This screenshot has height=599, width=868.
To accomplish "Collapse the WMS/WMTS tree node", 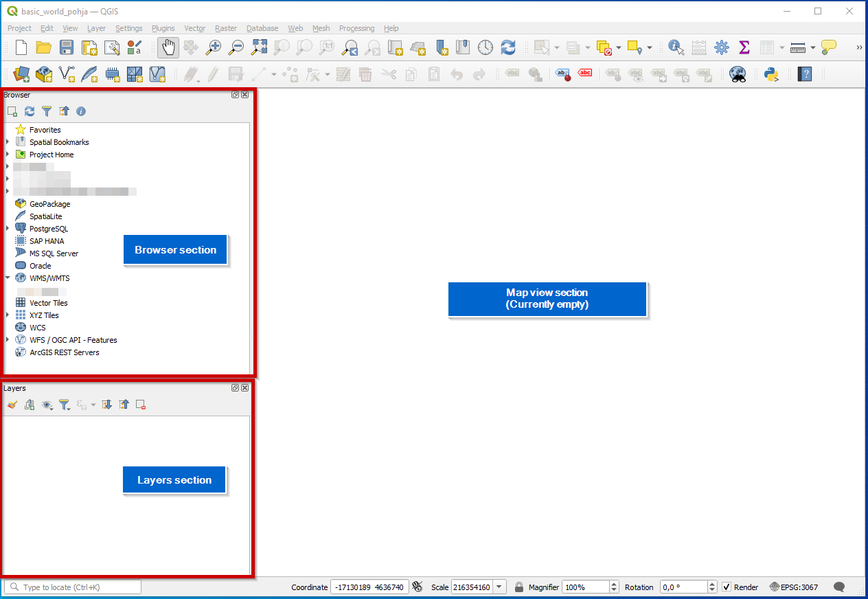I will pyautogui.click(x=8, y=278).
